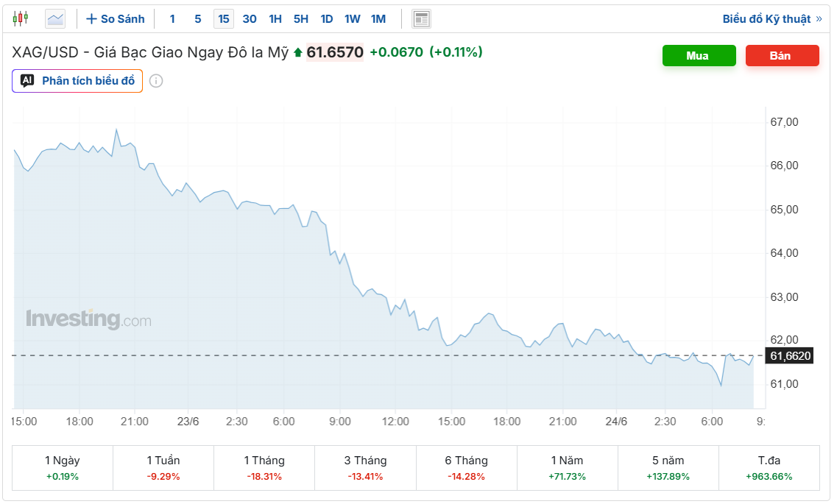The width and height of the screenshot is (837, 504).
Task: Select the 1 Năm range
Action: (x=568, y=468)
